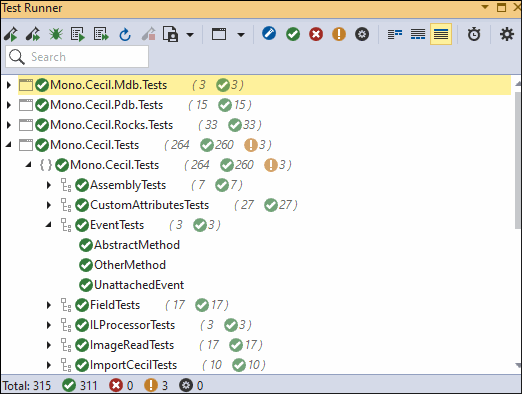
Task: Open dropdown next to window layout icon
Action: [x=241, y=34]
